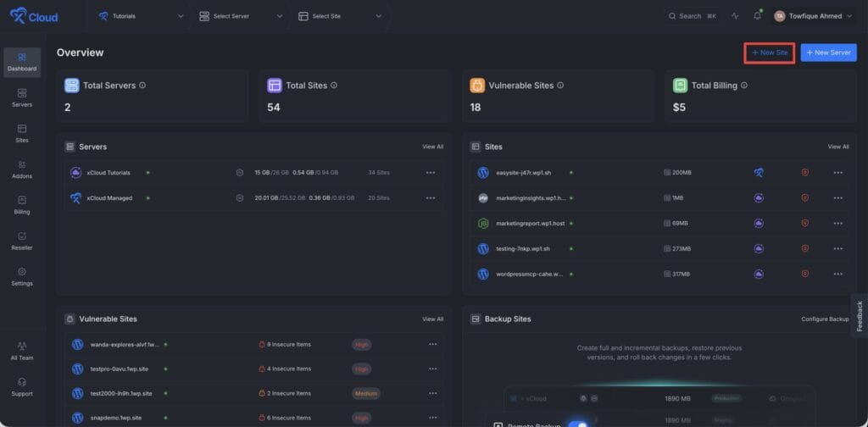868x427 pixels.
Task: Go to Dashboard in sidebar
Action: (22, 63)
